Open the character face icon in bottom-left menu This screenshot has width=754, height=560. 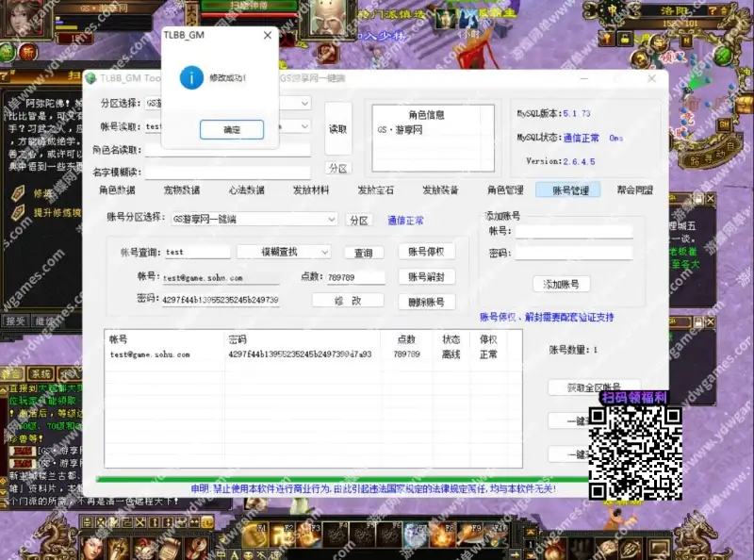pyautogui.click(x=91, y=549)
